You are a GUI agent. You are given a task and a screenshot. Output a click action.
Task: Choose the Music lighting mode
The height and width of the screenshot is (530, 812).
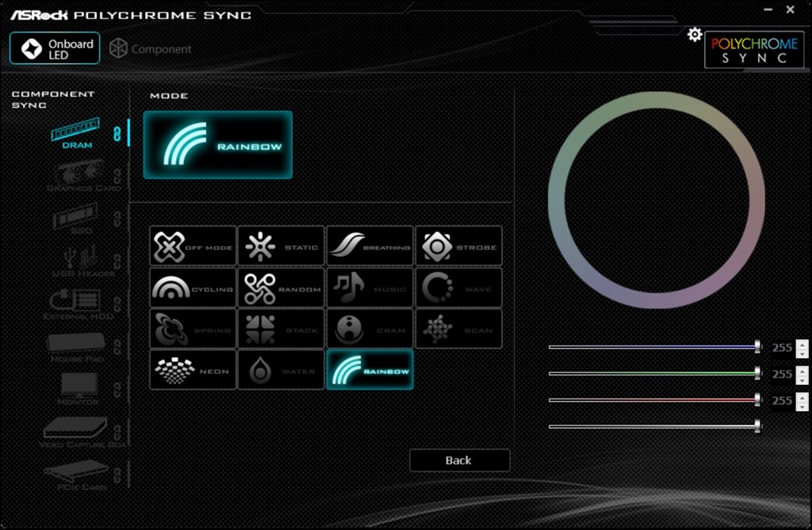370,288
